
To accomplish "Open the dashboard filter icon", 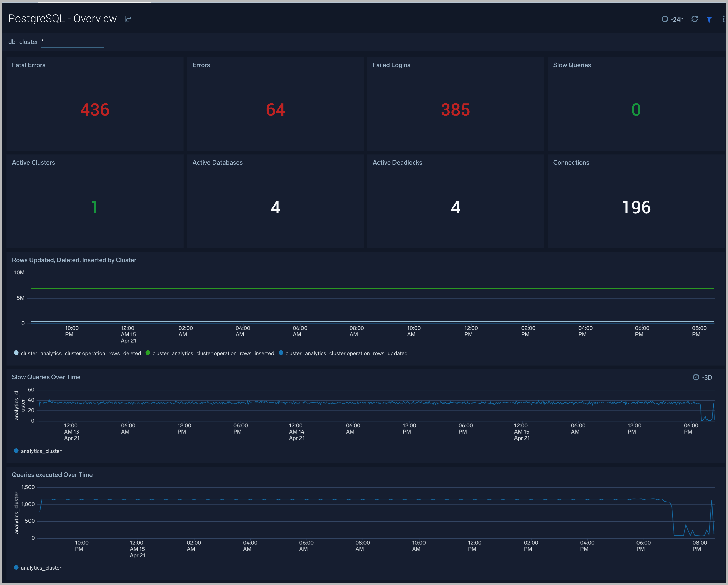I will coord(709,19).
